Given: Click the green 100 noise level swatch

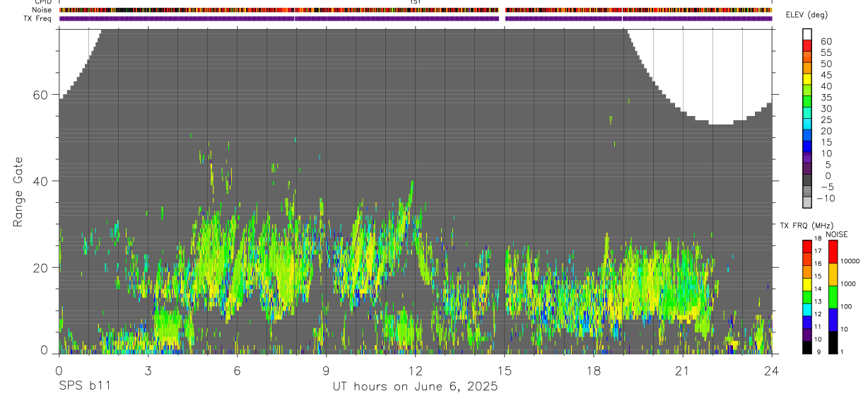Looking at the screenshot, I should pyautogui.click(x=833, y=297).
